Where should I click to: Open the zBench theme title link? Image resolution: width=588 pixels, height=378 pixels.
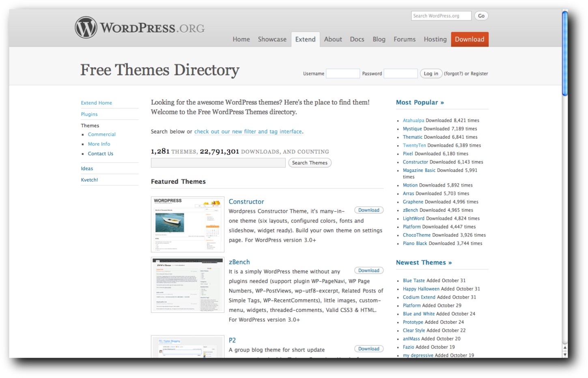(239, 262)
